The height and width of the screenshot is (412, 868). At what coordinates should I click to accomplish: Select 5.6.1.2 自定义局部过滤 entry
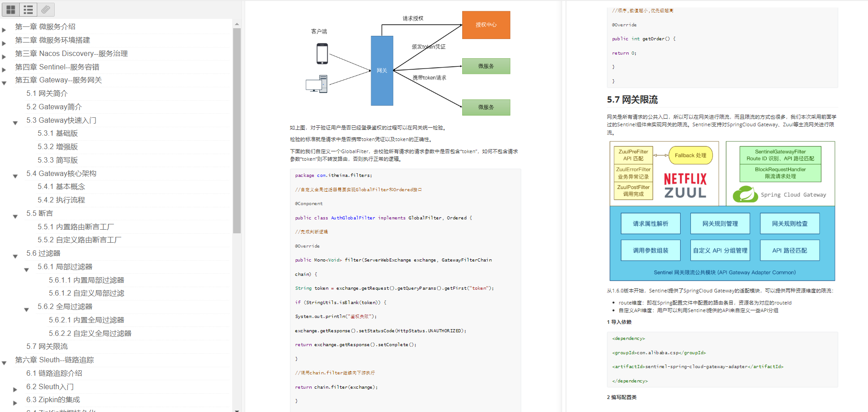[87, 293]
